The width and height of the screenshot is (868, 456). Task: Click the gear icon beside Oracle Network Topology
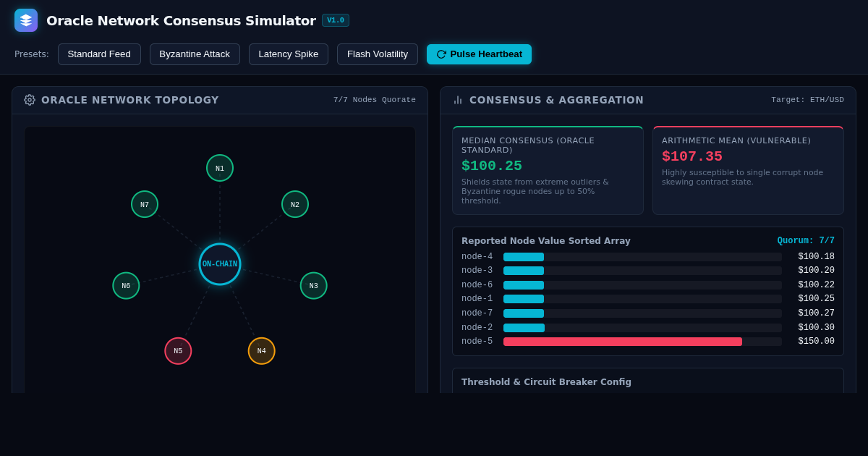(30, 100)
